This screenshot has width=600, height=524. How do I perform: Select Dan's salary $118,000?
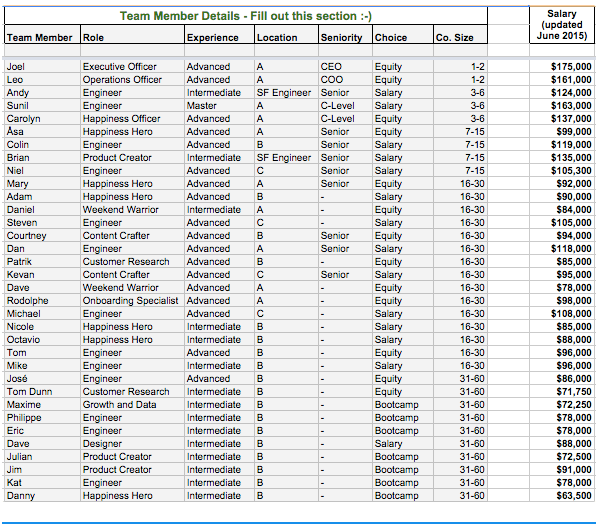562,249
